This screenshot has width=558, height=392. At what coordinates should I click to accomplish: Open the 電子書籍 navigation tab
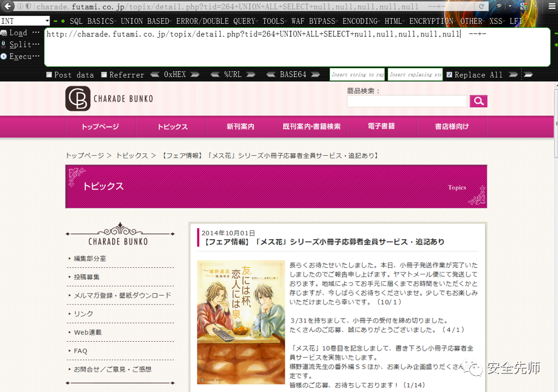coord(382,127)
